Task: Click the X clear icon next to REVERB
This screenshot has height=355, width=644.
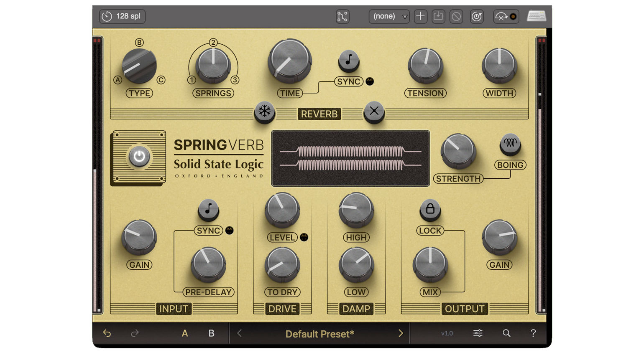Action: click(x=374, y=111)
